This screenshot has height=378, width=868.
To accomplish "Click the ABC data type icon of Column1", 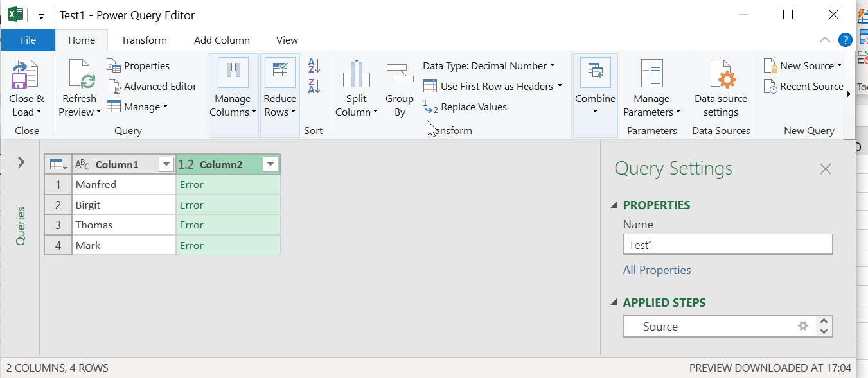I will coord(83,165).
